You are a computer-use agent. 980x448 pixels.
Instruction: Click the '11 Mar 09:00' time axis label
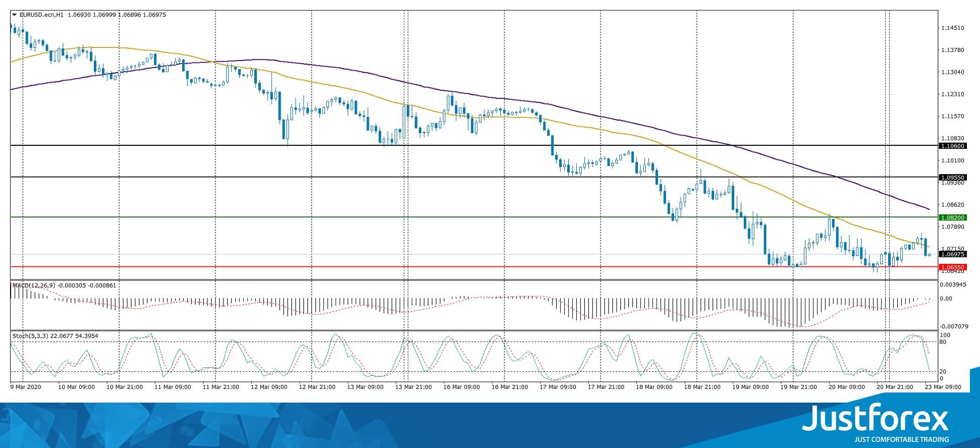pos(173,387)
